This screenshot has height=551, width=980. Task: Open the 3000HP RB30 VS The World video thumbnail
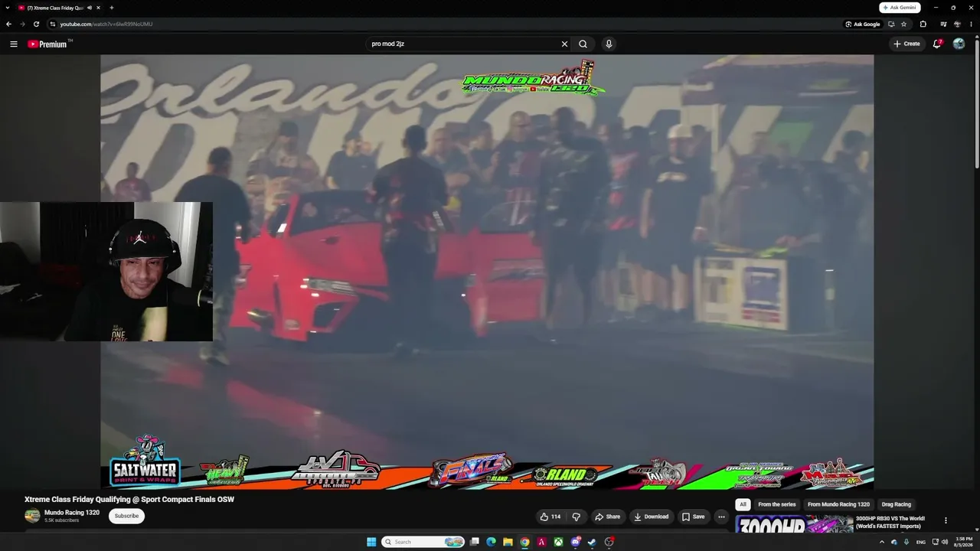coord(794,524)
